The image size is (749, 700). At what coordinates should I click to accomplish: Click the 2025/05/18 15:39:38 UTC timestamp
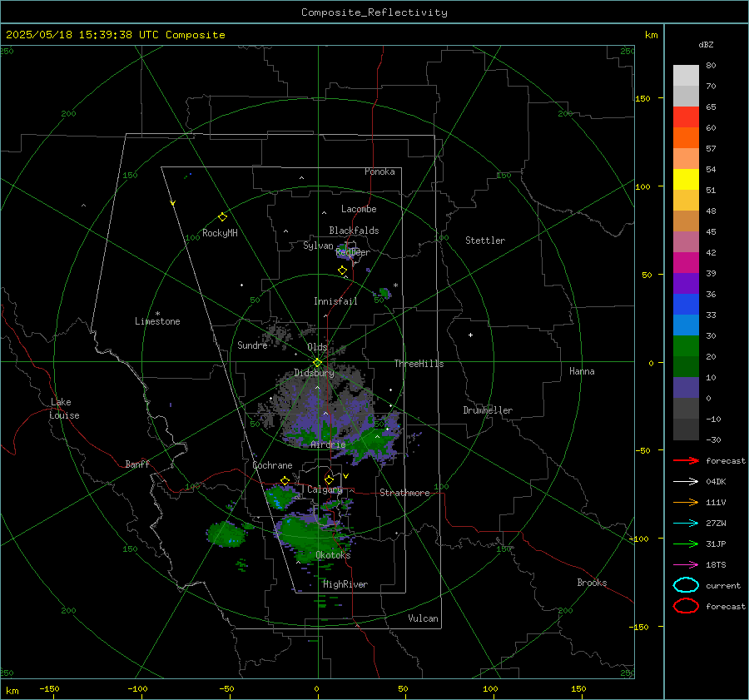[x=72, y=35]
